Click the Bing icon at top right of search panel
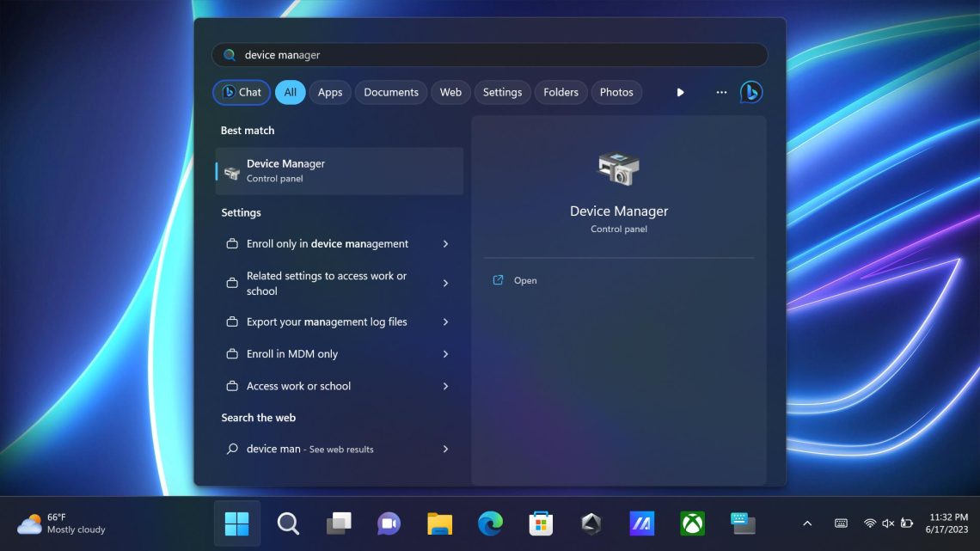980x551 pixels. pos(750,93)
